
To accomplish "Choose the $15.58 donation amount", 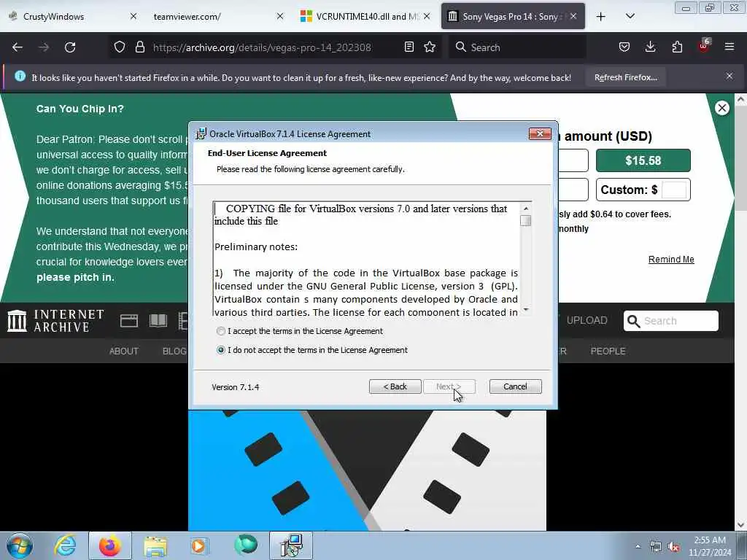I will point(643,160).
